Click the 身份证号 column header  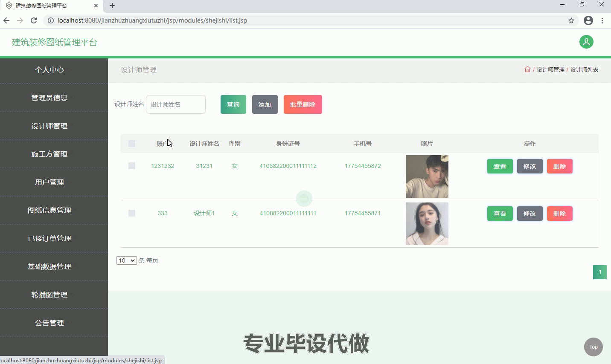point(288,144)
